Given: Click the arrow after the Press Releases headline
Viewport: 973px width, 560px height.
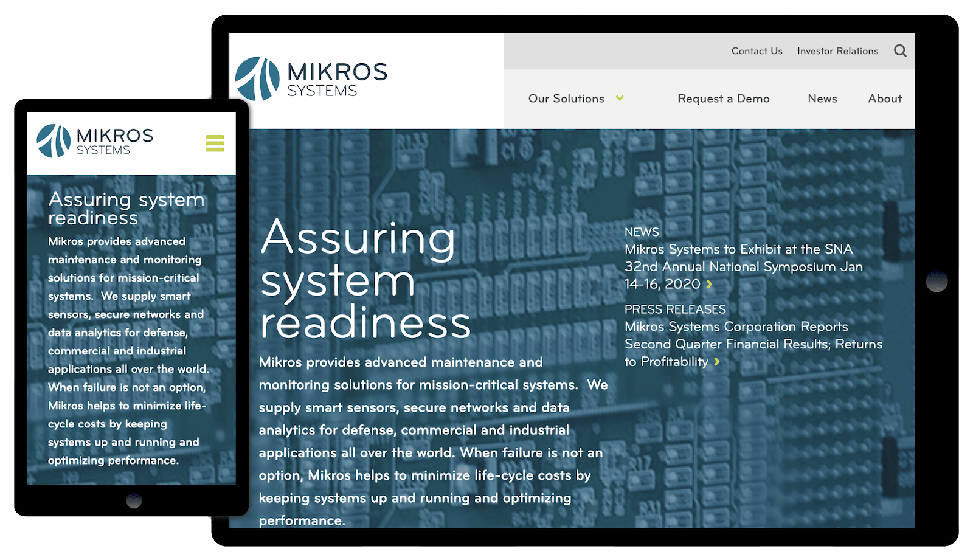Looking at the screenshot, I should coord(716,362).
